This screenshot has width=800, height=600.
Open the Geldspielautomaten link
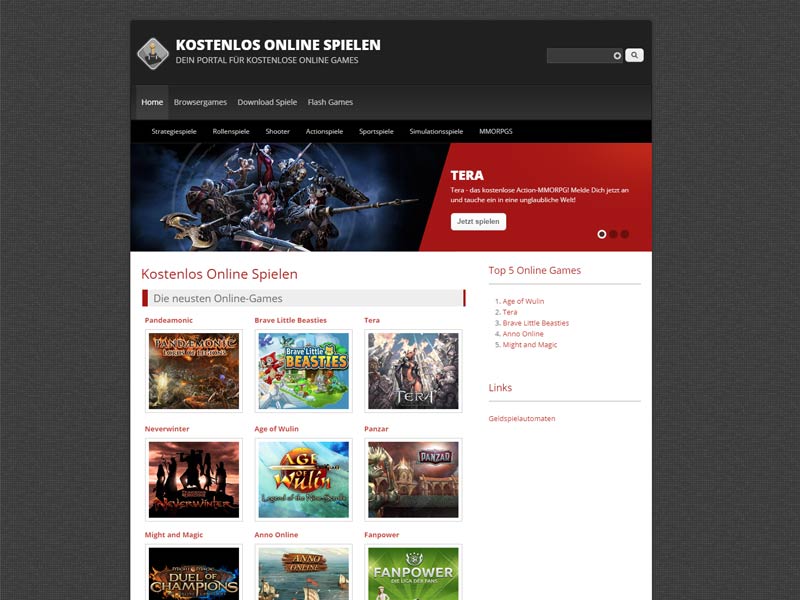click(x=522, y=418)
